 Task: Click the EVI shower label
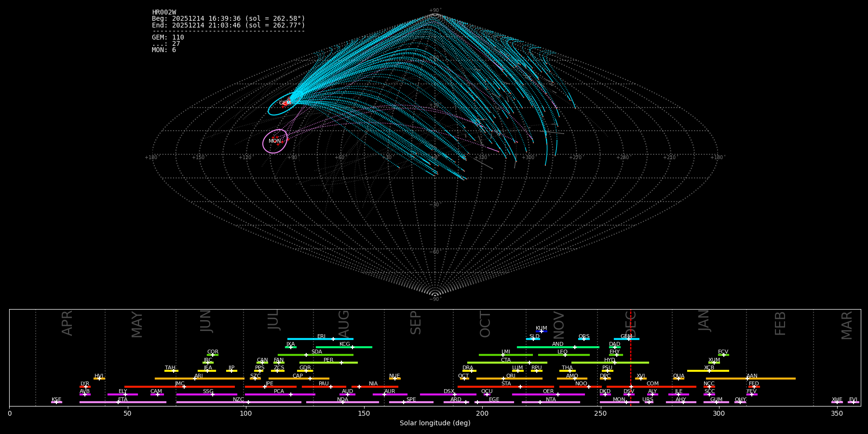click(853, 400)
